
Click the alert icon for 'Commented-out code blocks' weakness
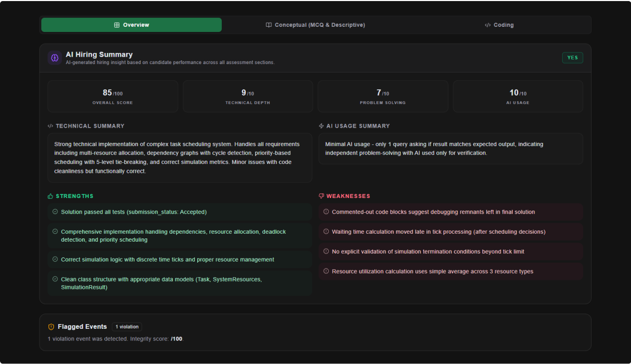(x=326, y=212)
